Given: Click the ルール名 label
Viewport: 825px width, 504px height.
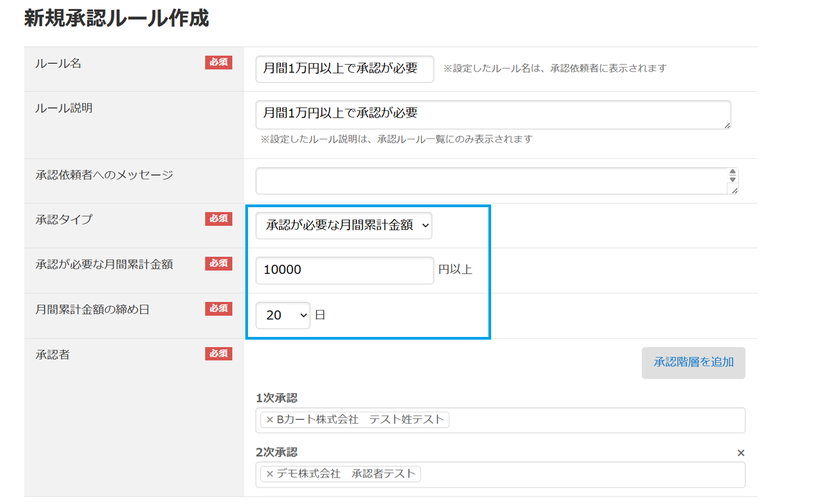Looking at the screenshot, I should (58, 64).
